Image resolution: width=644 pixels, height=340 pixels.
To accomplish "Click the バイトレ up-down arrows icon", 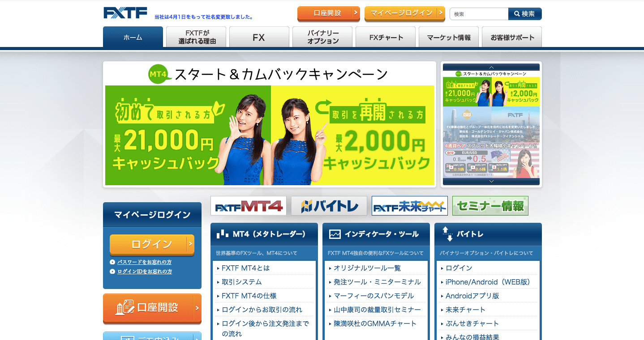I will pyautogui.click(x=447, y=234).
